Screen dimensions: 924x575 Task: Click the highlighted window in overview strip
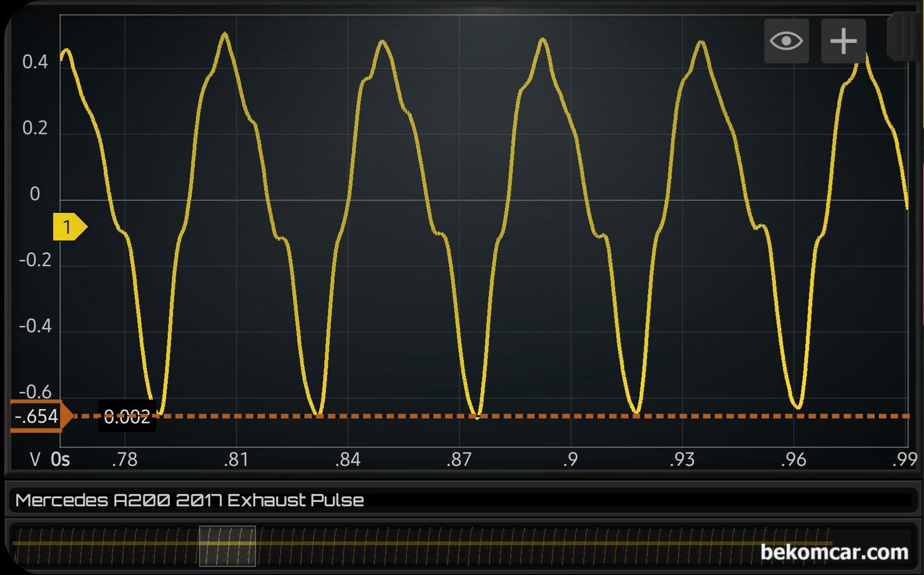(x=227, y=546)
